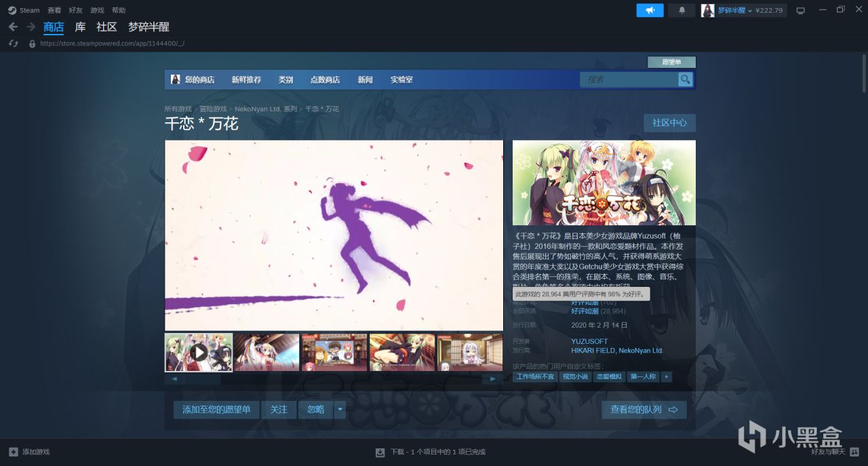Viewport: 868px width, 466px height.
Task: Open the 好友 menu
Action: click(75, 10)
